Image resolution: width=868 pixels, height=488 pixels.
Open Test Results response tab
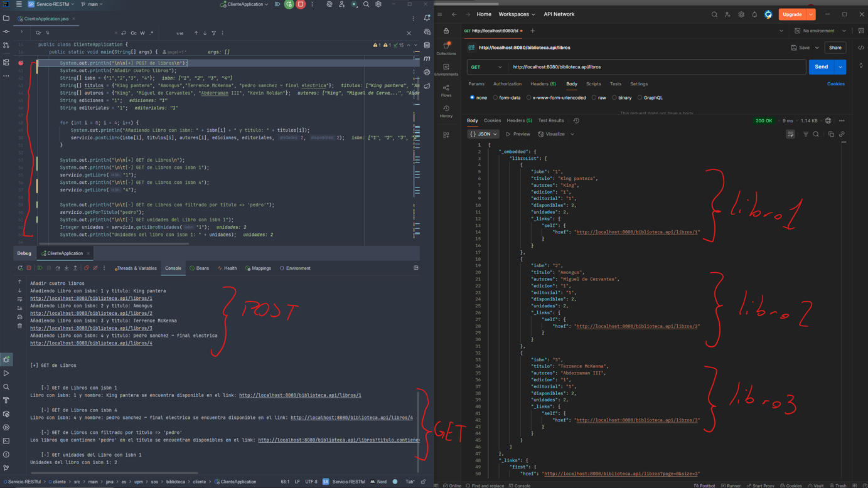(551, 120)
